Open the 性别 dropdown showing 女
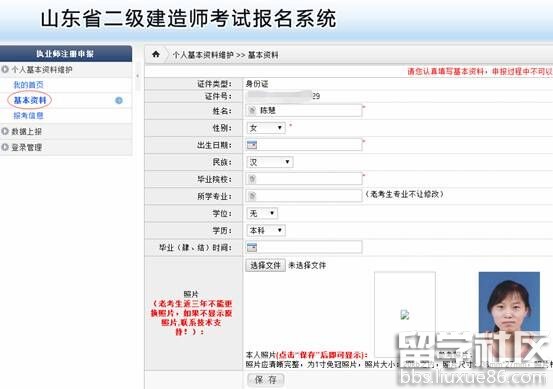Screen dimensions: 553x389 (266, 128)
